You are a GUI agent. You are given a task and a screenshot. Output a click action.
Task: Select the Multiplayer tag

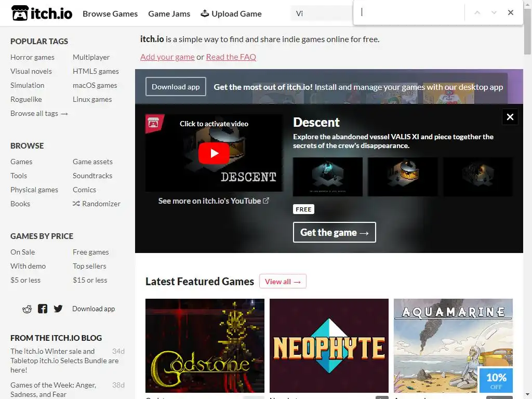[91, 57]
